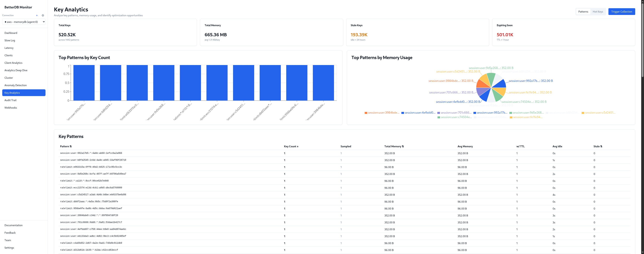Navigate to Slow Log in the sidebar
This screenshot has width=644, height=254.
click(x=10, y=40)
